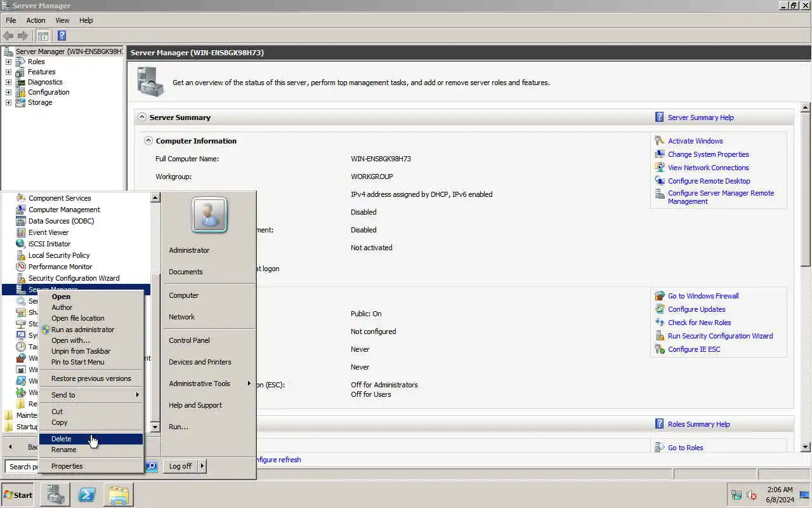
Task: Click the Server Manager taskbar icon
Action: 55,495
